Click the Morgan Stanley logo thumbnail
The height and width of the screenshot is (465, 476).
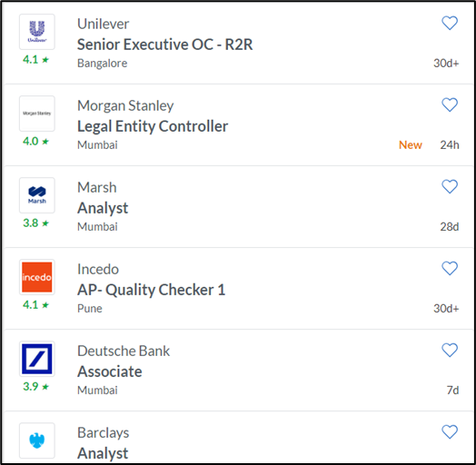(x=37, y=114)
